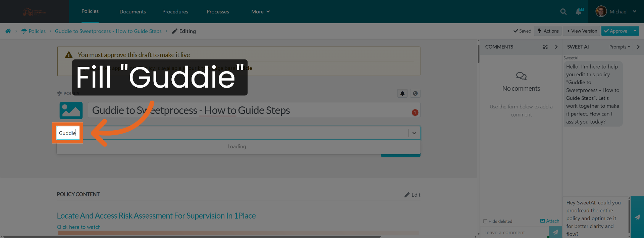644x238 pixels.
Task: Click 'Click here to watch' link
Action: [x=79, y=227]
